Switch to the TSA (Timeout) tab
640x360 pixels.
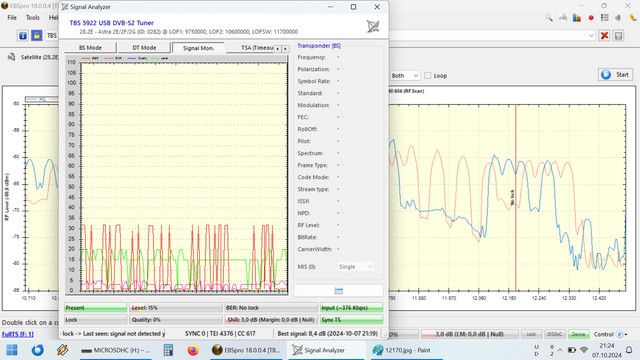tap(250, 48)
